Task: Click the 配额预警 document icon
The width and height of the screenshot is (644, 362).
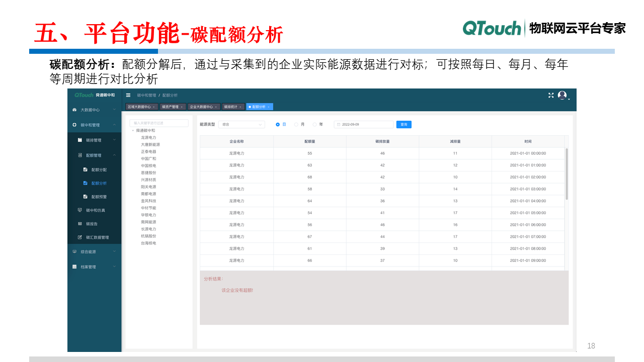Action: coord(86,197)
